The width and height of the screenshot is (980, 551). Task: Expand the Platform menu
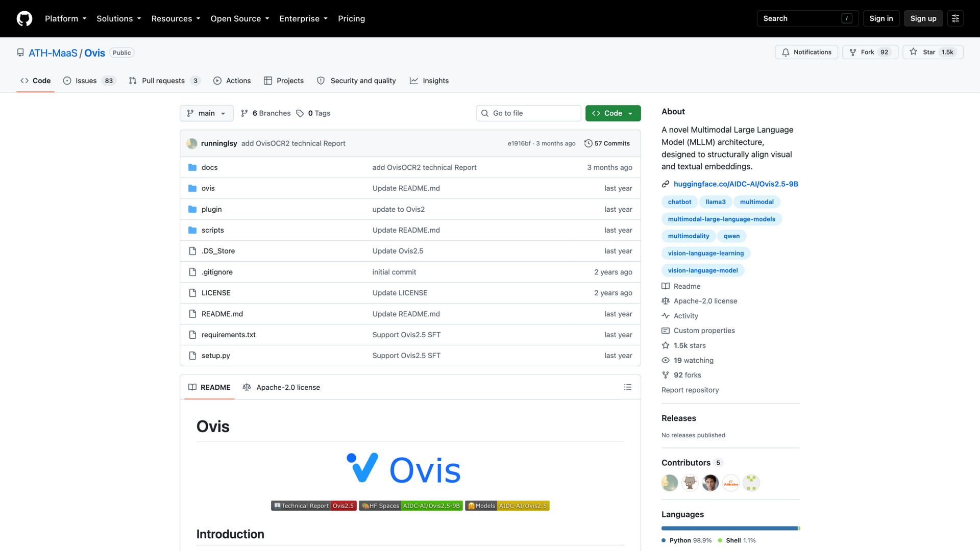(x=66, y=18)
